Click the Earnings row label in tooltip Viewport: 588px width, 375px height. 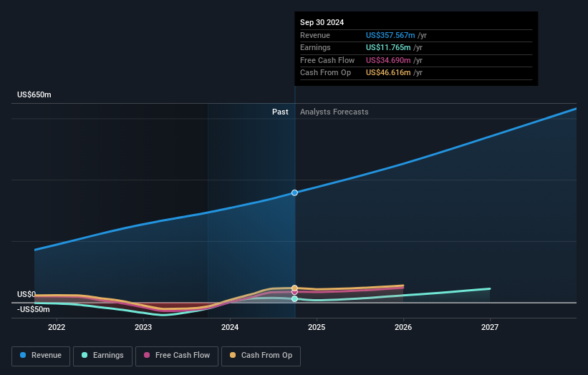(x=315, y=47)
